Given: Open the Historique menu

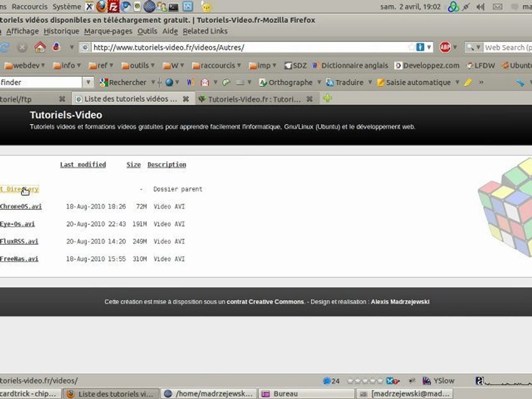Looking at the screenshot, I should pyautogui.click(x=62, y=31).
